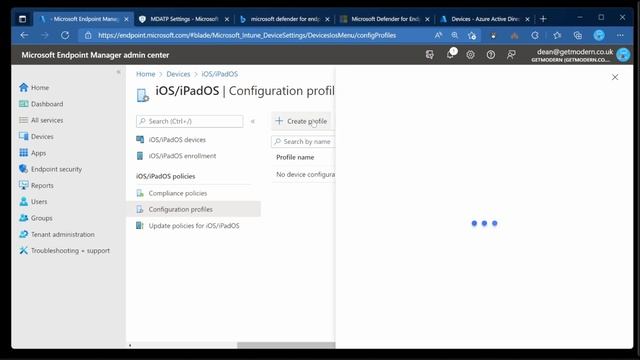Click the notifications bell icon
Viewport: 640px width, 360px height.
[x=451, y=54]
